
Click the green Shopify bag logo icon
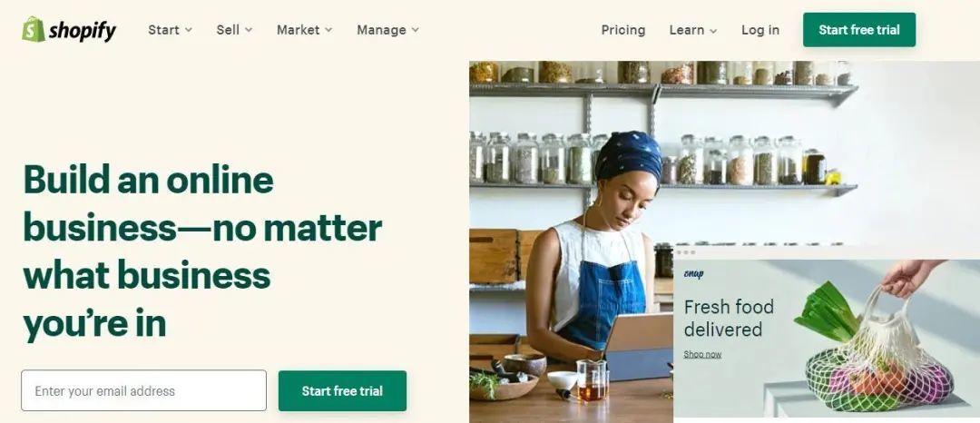[x=34, y=29]
